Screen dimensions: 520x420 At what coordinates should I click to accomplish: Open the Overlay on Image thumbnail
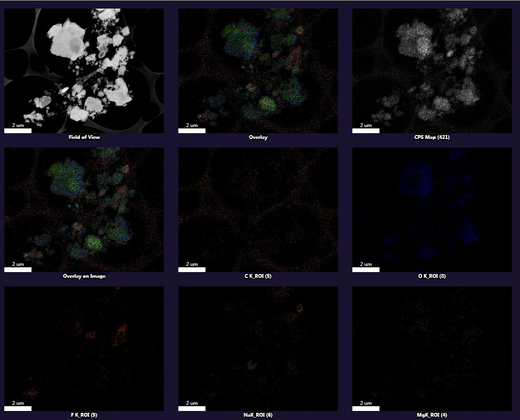[x=84, y=210]
